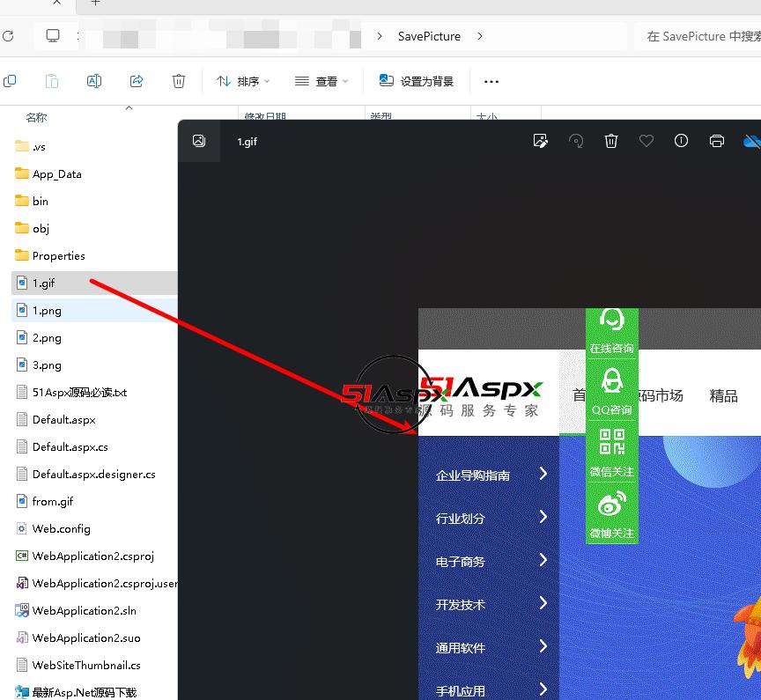761x700 pixels.
Task: Select the Default.aspx.cs file
Action: (x=70, y=446)
